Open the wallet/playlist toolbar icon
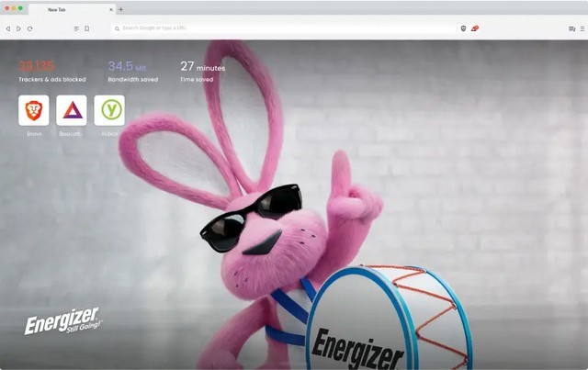This screenshot has height=370, width=588. pos(571,28)
